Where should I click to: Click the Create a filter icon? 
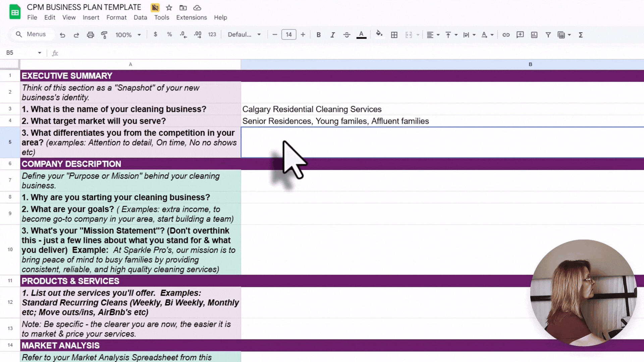[x=548, y=35]
